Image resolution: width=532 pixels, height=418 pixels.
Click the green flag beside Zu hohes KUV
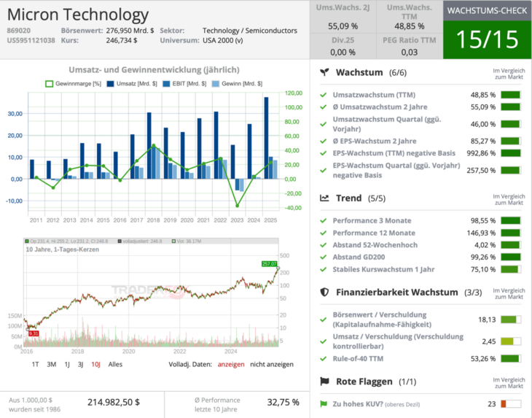(x=324, y=404)
